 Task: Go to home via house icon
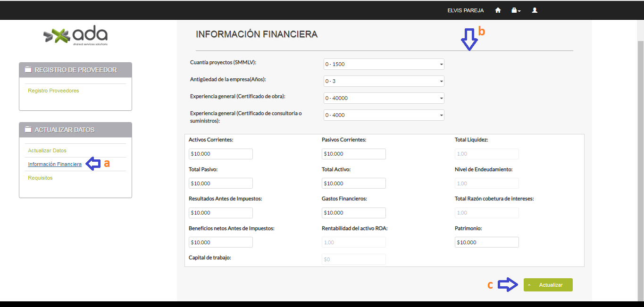(498, 10)
